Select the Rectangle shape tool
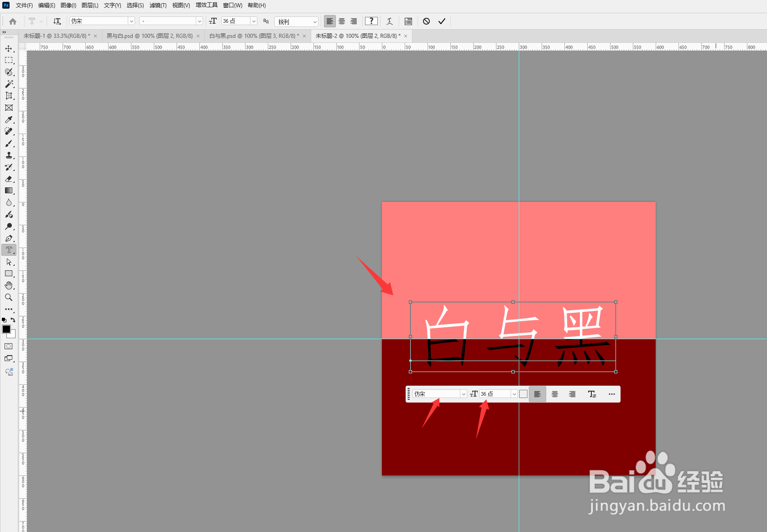The width and height of the screenshot is (767, 532). tap(9, 274)
